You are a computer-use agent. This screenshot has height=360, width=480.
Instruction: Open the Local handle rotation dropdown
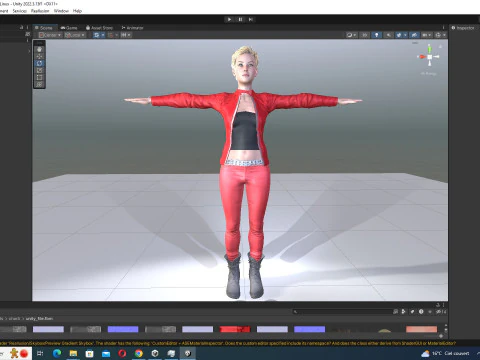tap(75, 35)
